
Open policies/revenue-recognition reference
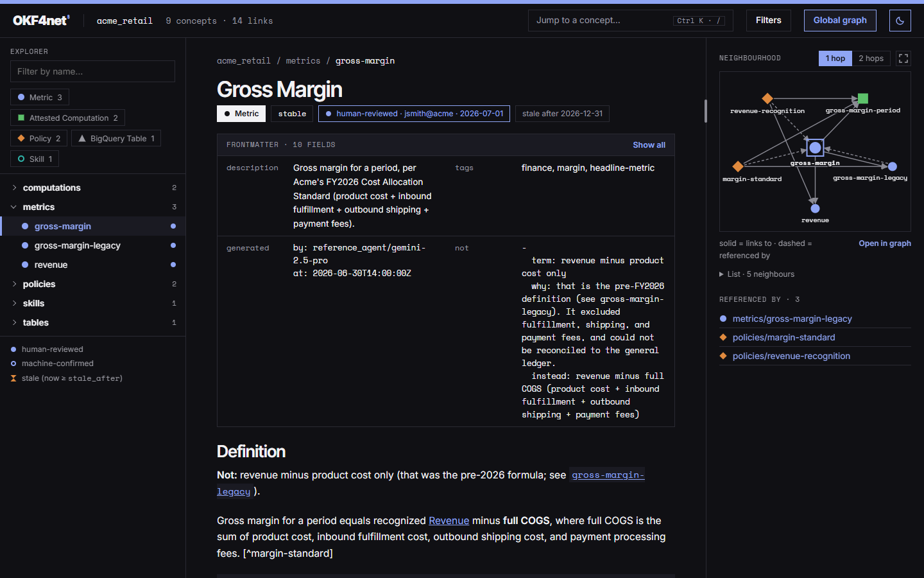[791, 356]
